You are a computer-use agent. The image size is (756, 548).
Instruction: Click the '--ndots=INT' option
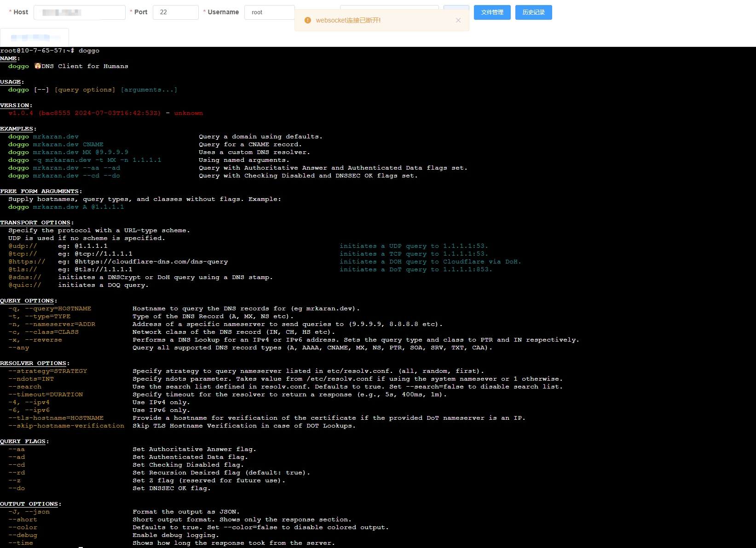31,379
